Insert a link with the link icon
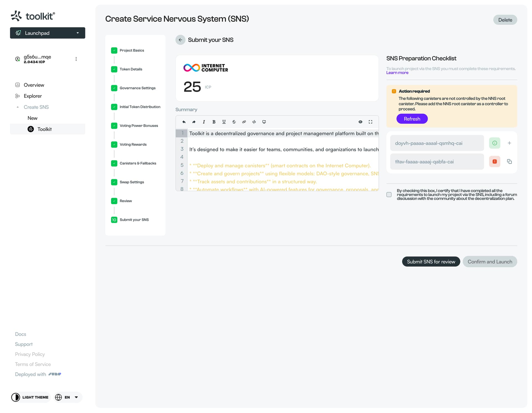 pos(244,122)
